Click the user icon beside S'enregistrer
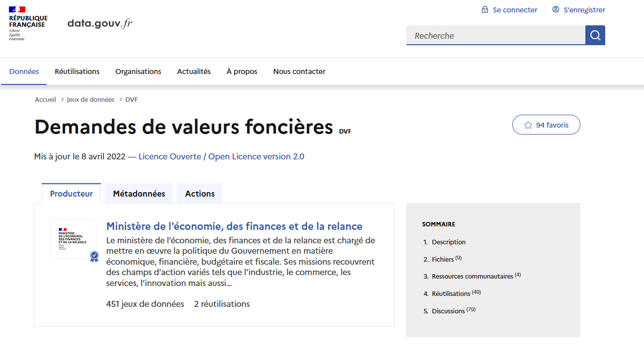The width and height of the screenshot is (644, 358). tap(556, 10)
